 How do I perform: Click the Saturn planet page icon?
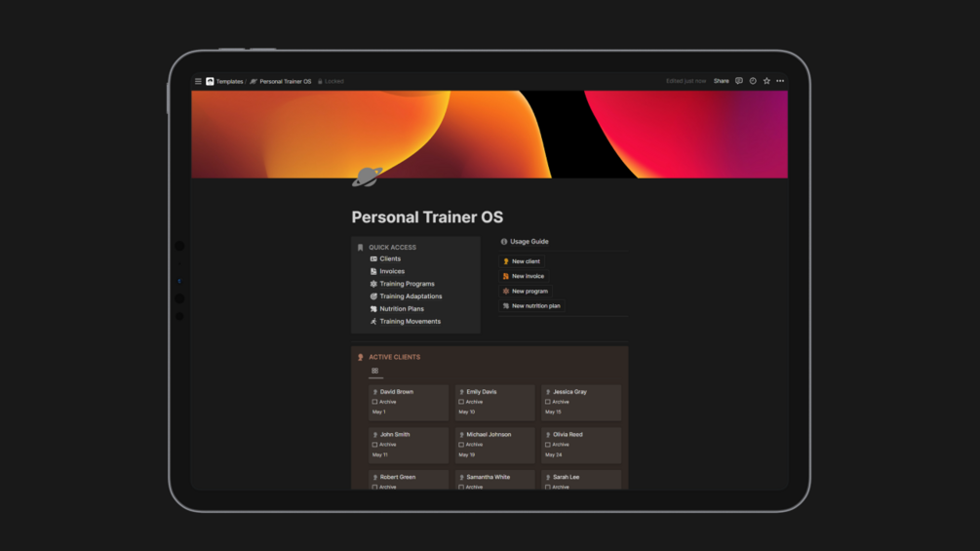click(x=367, y=177)
